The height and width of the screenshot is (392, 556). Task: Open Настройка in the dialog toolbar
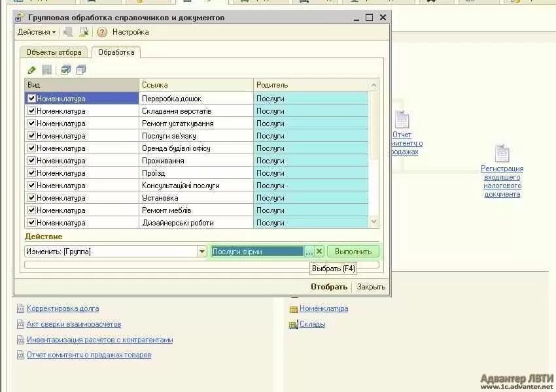(x=130, y=32)
